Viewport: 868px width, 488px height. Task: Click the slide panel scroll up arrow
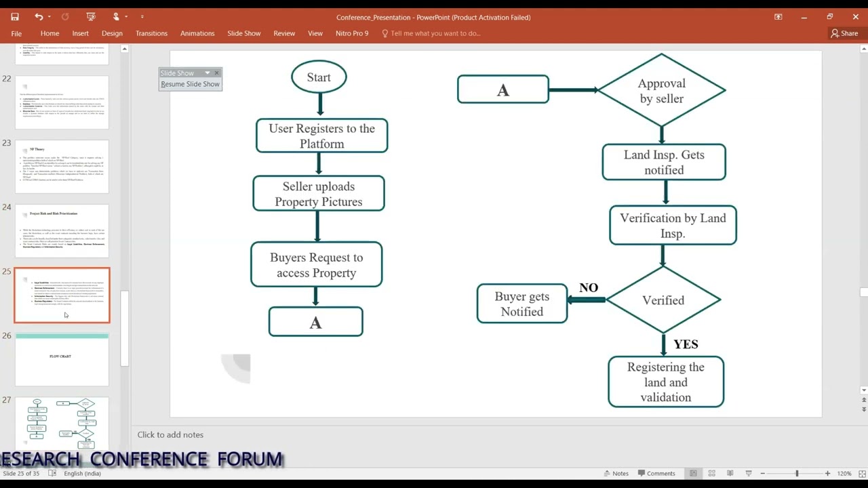(124, 49)
